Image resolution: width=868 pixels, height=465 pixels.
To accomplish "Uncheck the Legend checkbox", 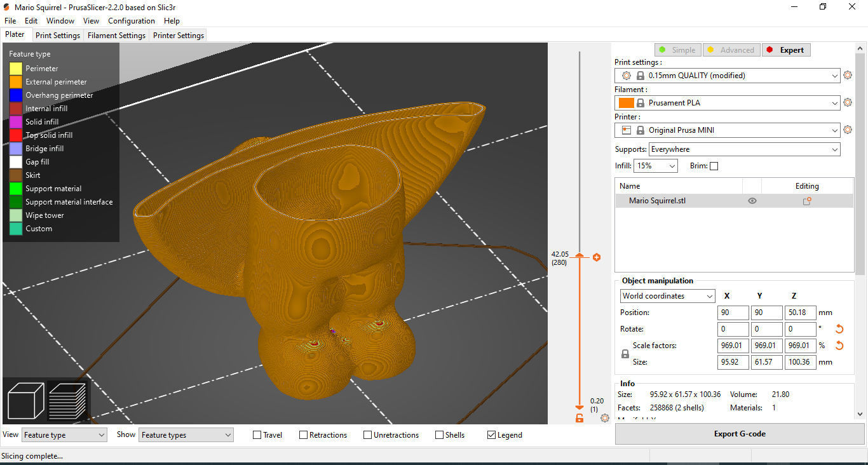I will click(x=491, y=435).
